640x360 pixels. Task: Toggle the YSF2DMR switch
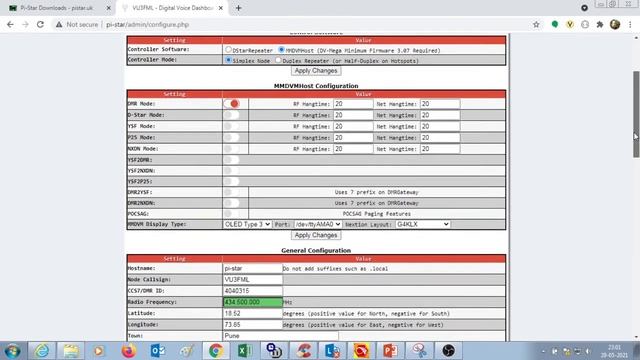[231, 160]
